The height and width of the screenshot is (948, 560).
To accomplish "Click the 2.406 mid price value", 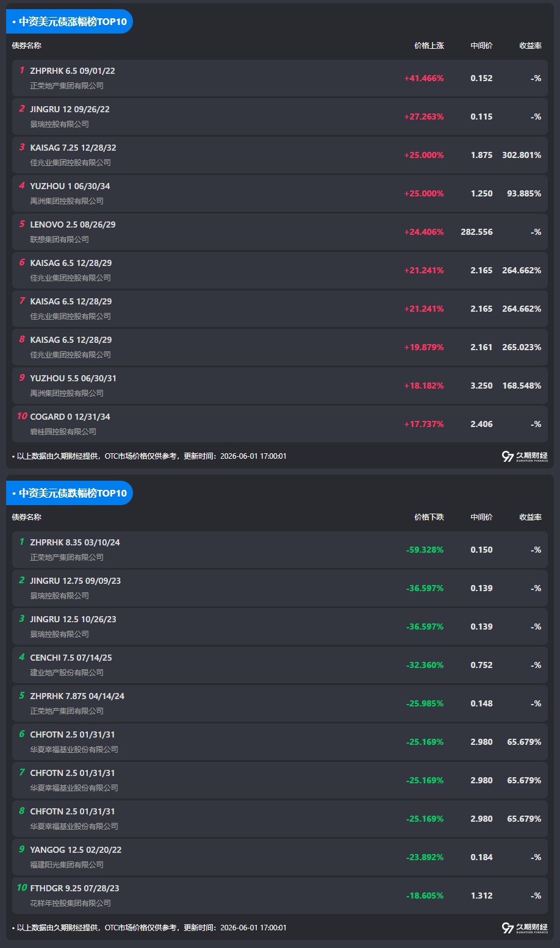I will tap(481, 425).
